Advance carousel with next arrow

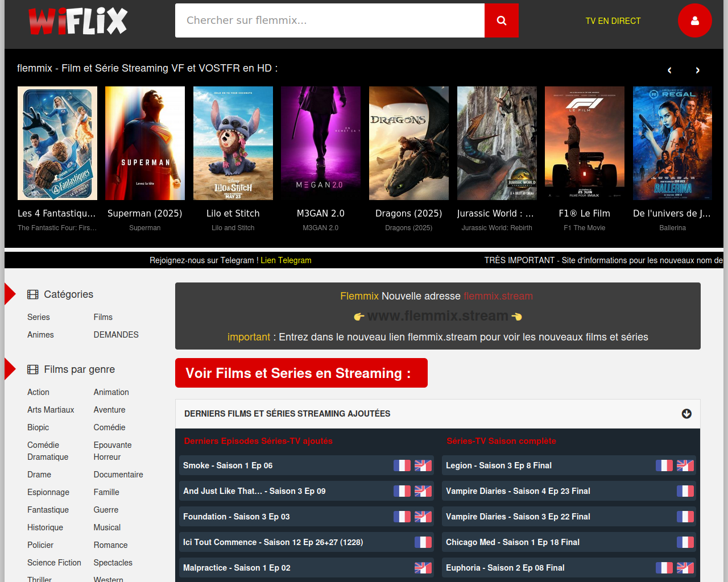697,70
